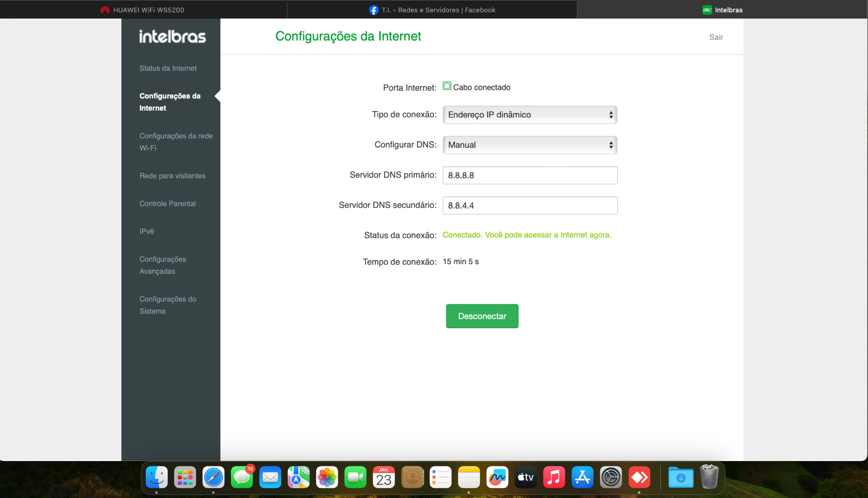868x498 pixels.
Task: Select the Intelbras browser tab
Action: coord(722,10)
